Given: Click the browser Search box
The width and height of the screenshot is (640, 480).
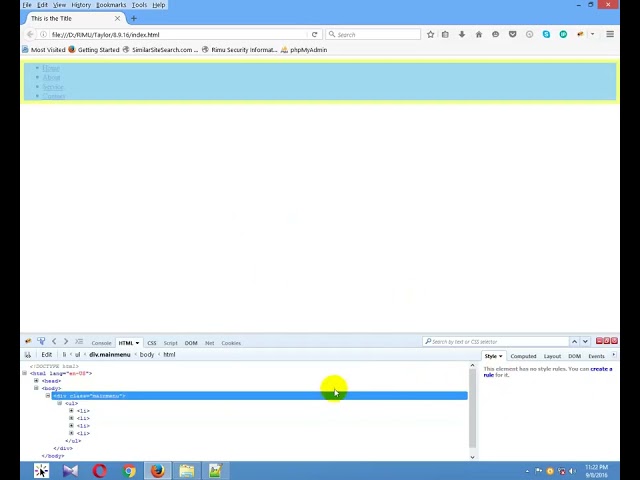Looking at the screenshot, I should pyautogui.click(x=373, y=35).
